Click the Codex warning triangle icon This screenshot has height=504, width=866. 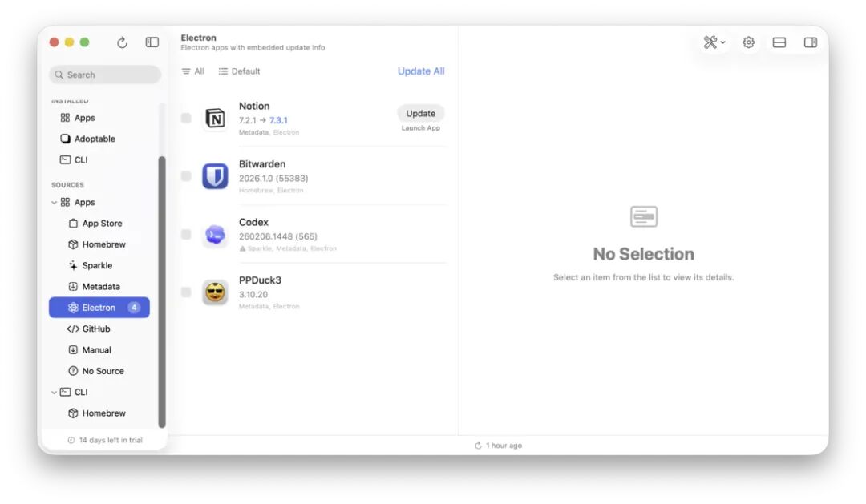coord(242,248)
